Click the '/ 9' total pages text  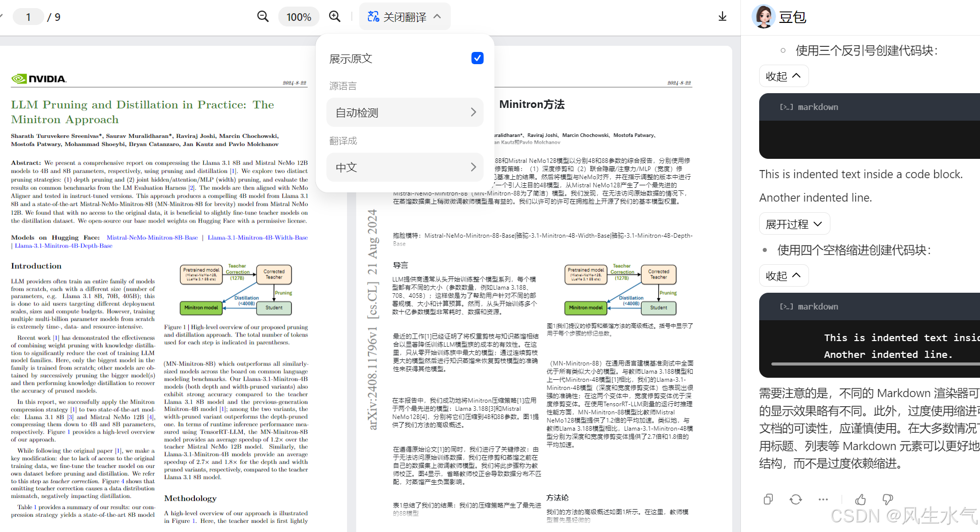click(54, 17)
